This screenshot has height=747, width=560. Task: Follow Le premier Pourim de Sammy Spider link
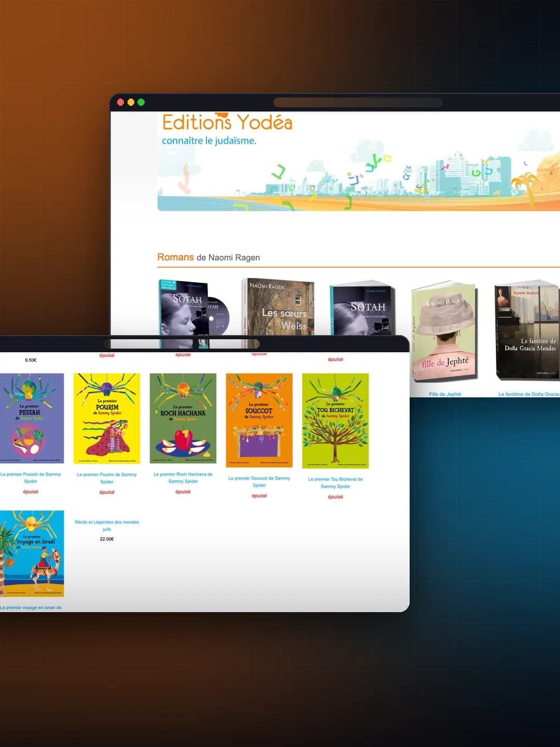click(x=107, y=478)
